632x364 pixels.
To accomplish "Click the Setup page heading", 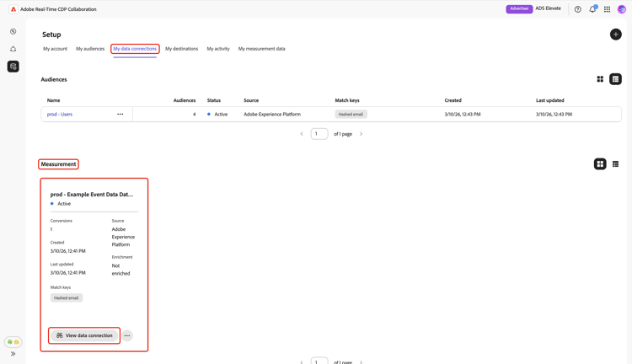I will click(x=51, y=35).
